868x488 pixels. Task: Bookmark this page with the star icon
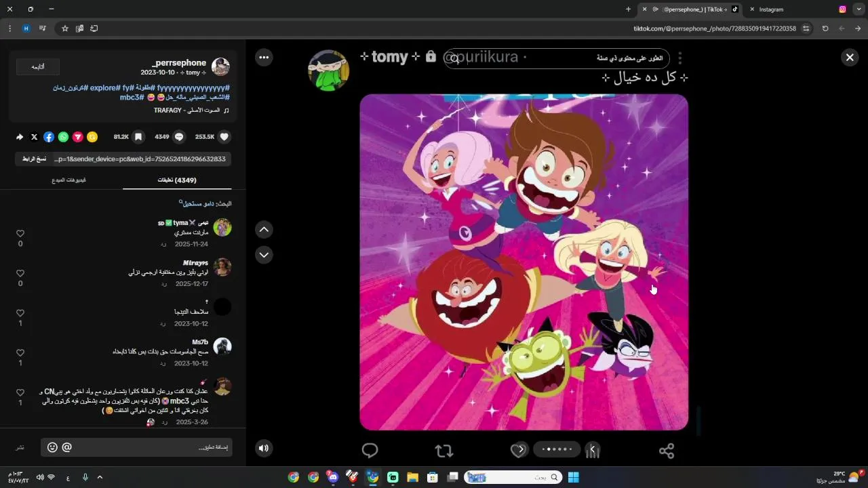(65, 28)
